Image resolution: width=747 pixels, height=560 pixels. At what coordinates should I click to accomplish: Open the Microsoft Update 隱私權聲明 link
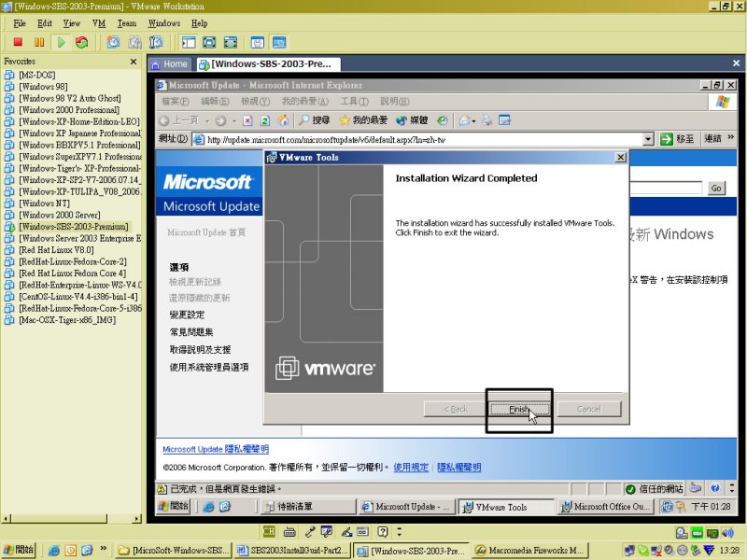click(216, 449)
